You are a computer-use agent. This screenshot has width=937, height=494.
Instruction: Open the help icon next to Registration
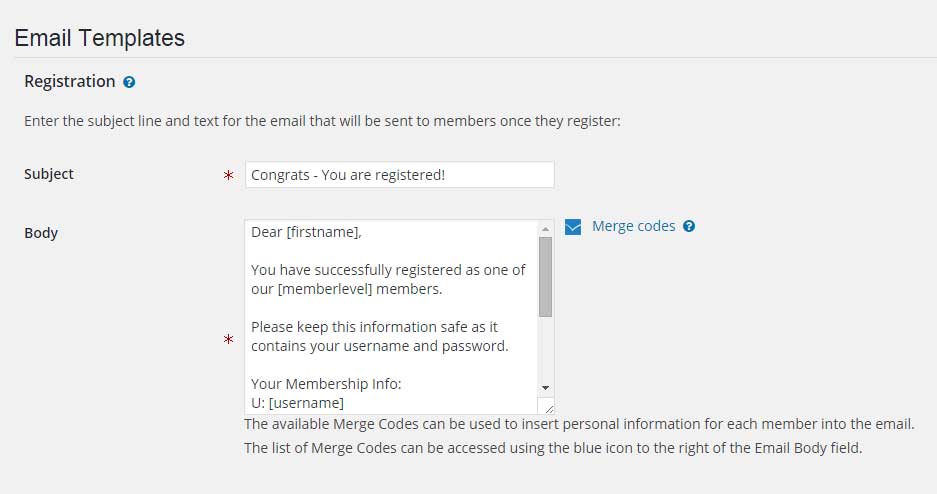coord(129,82)
